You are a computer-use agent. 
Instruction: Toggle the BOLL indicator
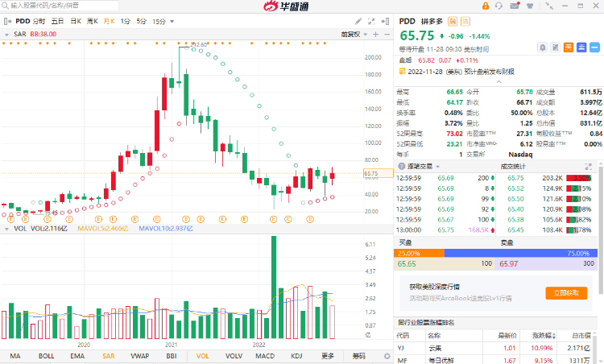tap(46, 356)
